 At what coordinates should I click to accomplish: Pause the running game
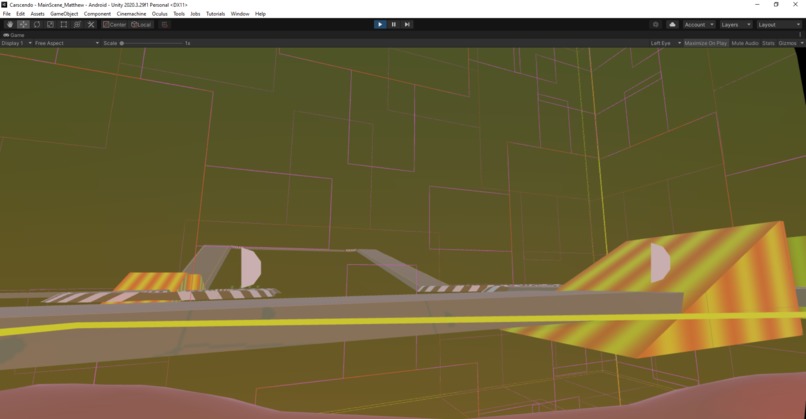click(x=394, y=25)
